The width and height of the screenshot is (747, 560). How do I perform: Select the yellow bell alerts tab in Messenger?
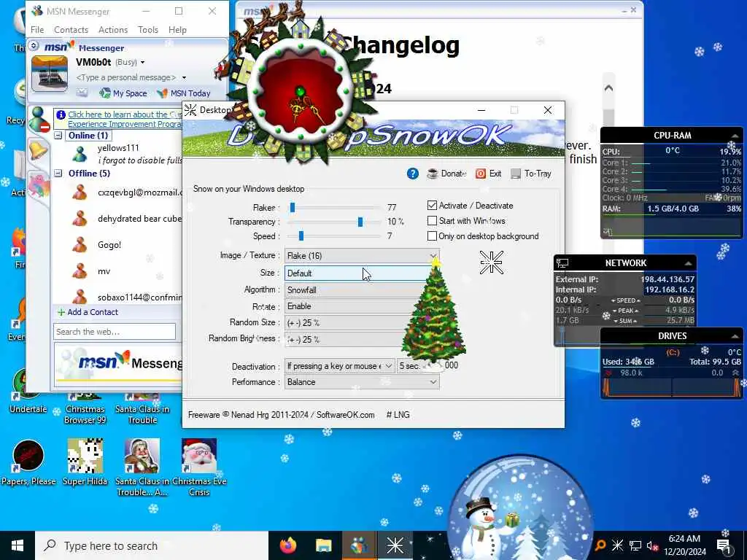click(x=39, y=150)
